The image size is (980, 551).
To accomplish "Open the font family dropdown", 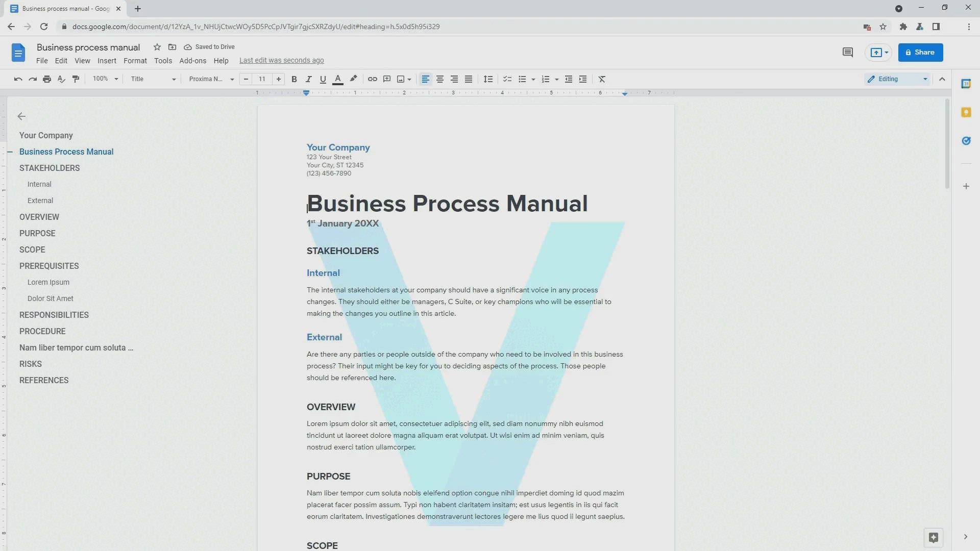I will pos(211,79).
